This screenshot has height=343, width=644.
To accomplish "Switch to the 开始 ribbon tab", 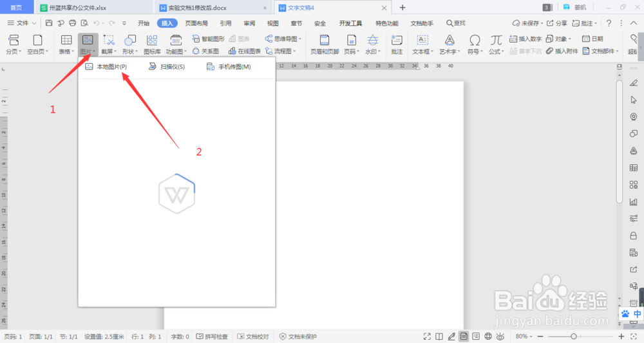I will pyautogui.click(x=144, y=23).
